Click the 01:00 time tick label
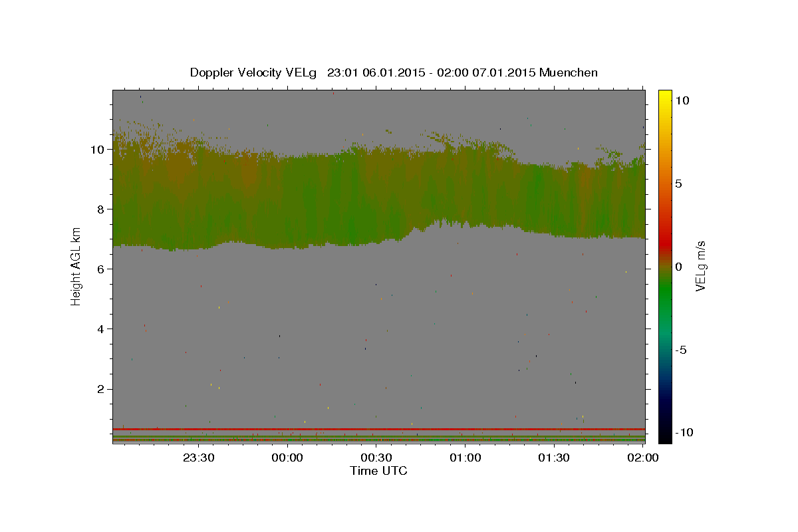This screenshot has width=798, height=532. pyautogui.click(x=465, y=458)
